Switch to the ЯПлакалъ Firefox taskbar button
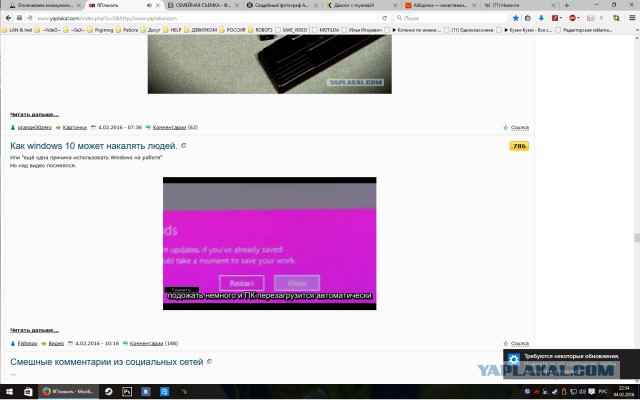Image resolution: width=640 pixels, height=400 pixels. point(69,392)
